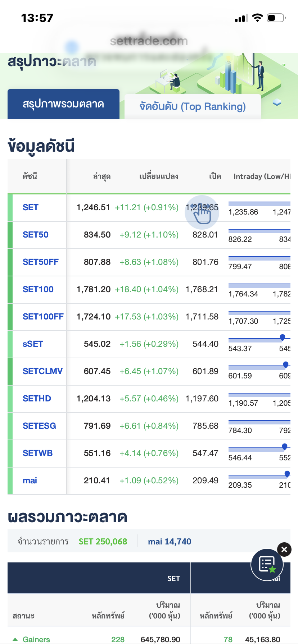Select the SET100FF index row link
Screen dimensions: 298x644
pyautogui.click(x=43, y=317)
